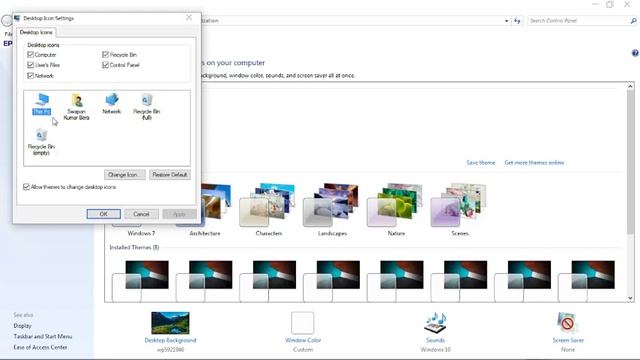
Task: Toggle the Computer checkbox
Action: pyautogui.click(x=30, y=54)
